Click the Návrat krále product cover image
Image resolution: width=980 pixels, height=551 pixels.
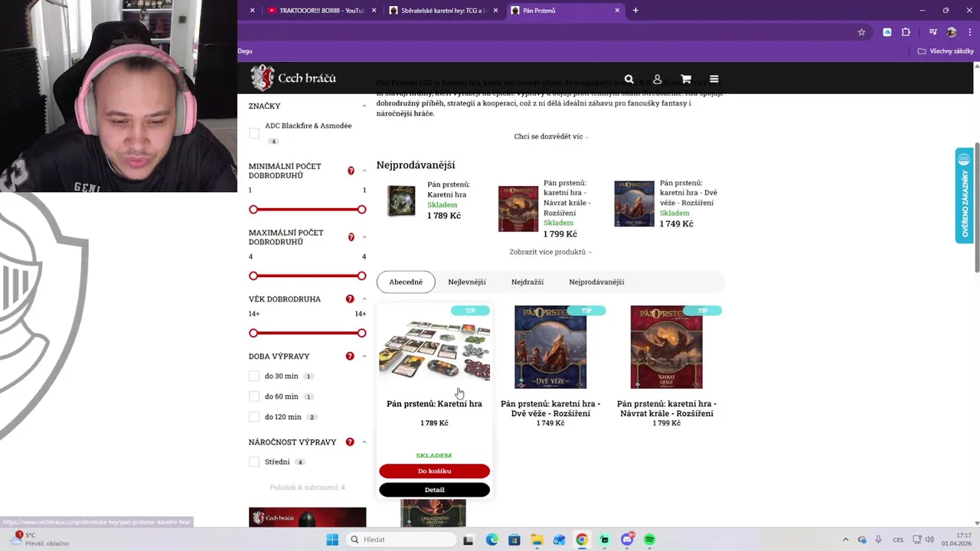[666, 347]
